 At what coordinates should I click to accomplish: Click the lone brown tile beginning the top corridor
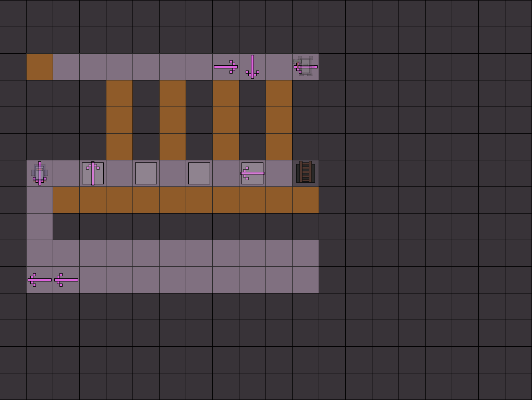tap(40, 67)
